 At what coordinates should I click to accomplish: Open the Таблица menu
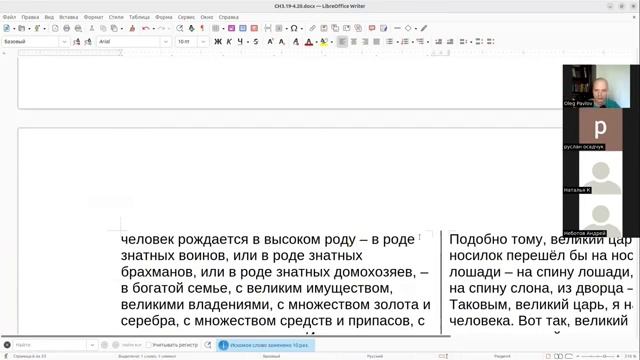coord(139,17)
